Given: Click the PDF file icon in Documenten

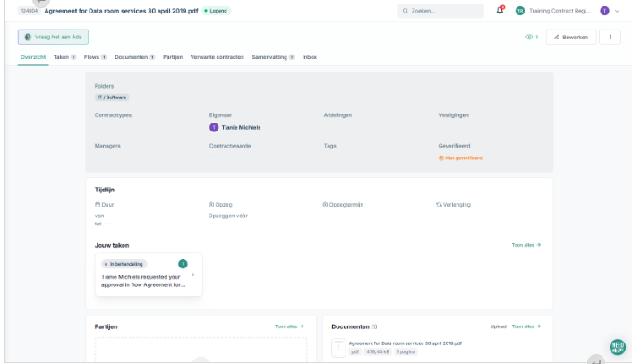Looking at the screenshot, I should [x=338, y=348].
